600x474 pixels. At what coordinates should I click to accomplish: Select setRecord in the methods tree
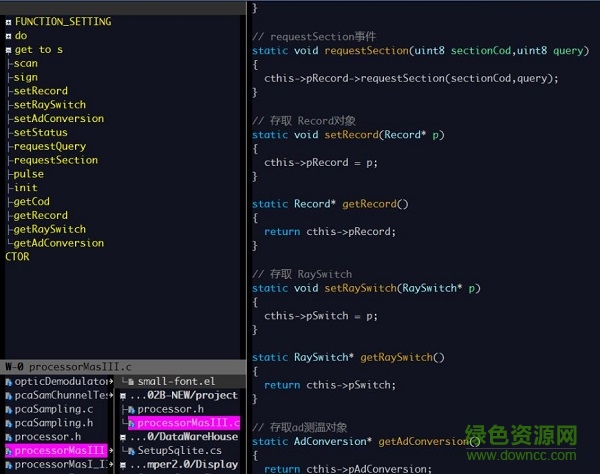point(41,91)
